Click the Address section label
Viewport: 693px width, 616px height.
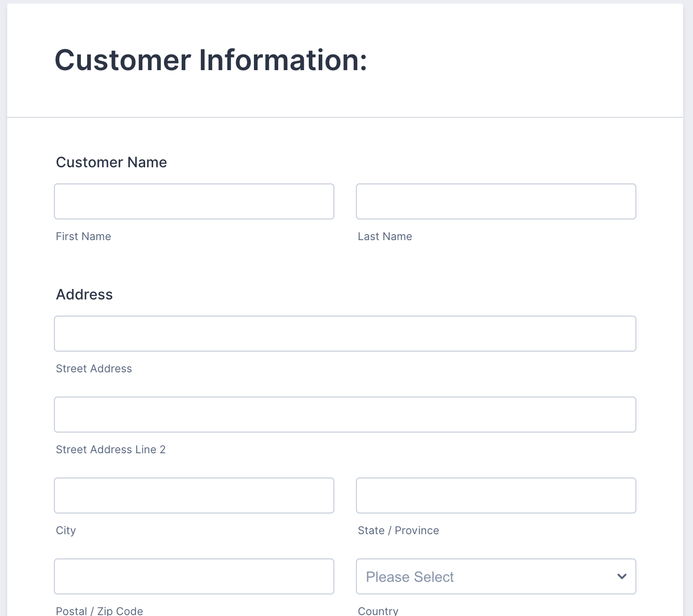click(x=84, y=295)
